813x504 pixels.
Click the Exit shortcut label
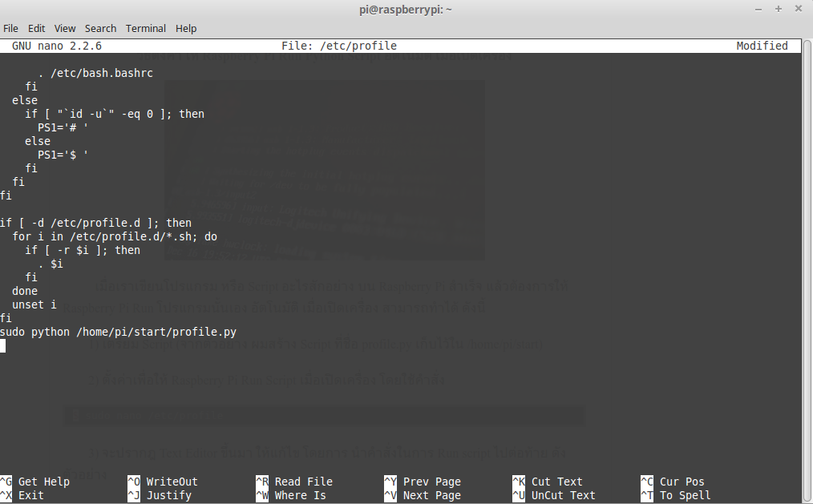32,495
